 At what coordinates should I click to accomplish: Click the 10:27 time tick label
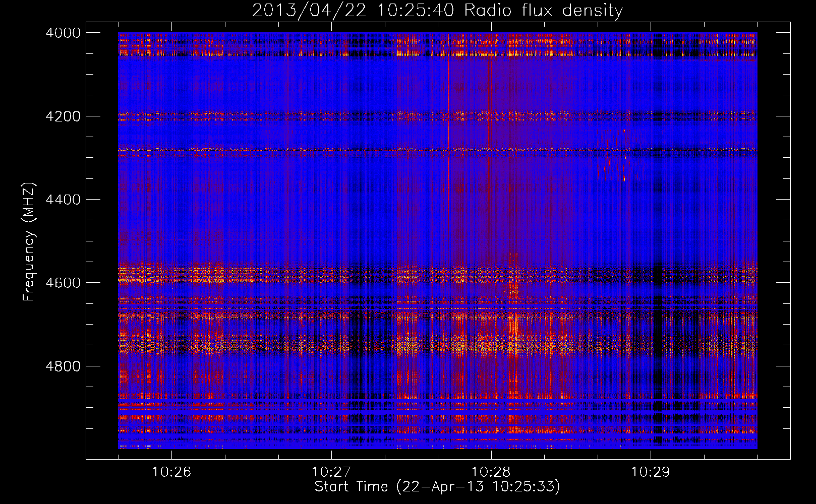[x=331, y=472]
